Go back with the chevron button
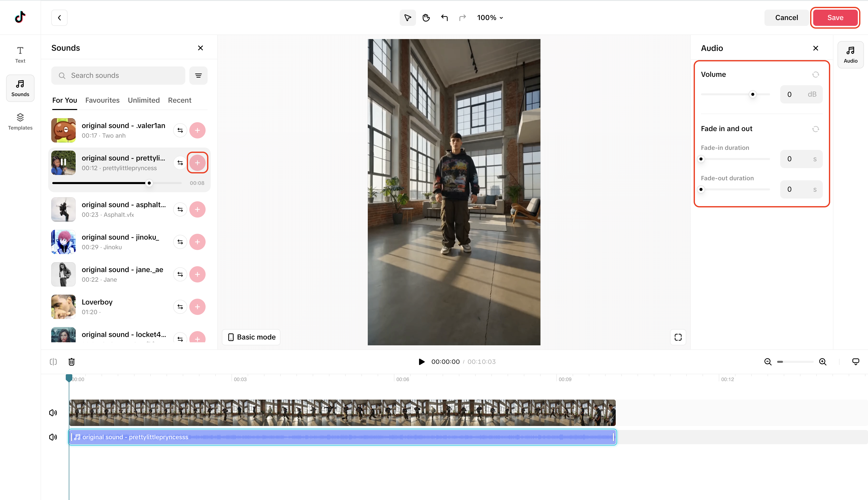The height and width of the screenshot is (500, 868). 59,17
